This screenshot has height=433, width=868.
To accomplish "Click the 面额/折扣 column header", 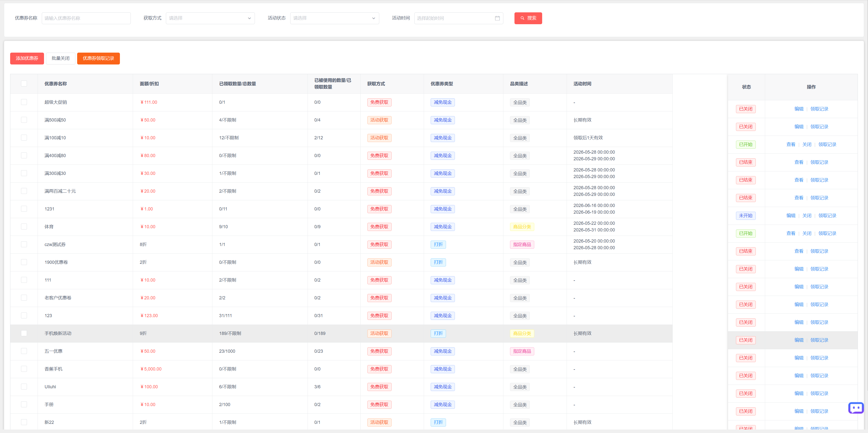I will click(149, 83).
